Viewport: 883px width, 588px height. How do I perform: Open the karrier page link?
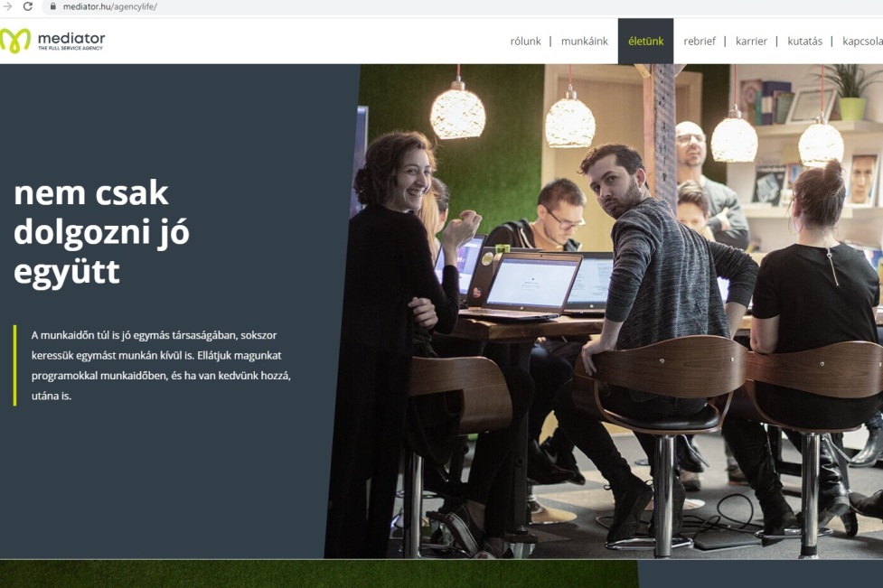pyautogui.click(x=751, y=41)
